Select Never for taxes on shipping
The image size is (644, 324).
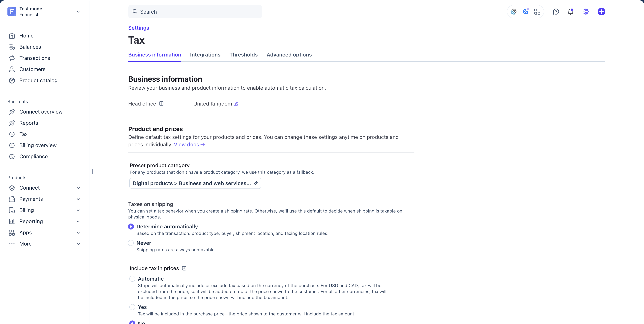(131, 243)
